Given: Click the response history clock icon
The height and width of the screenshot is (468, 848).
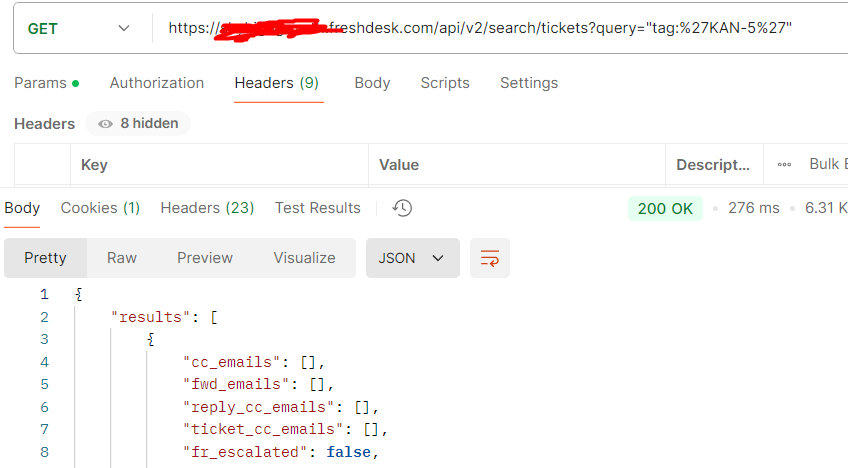Looking at the screenshot, I should [402, 208].
